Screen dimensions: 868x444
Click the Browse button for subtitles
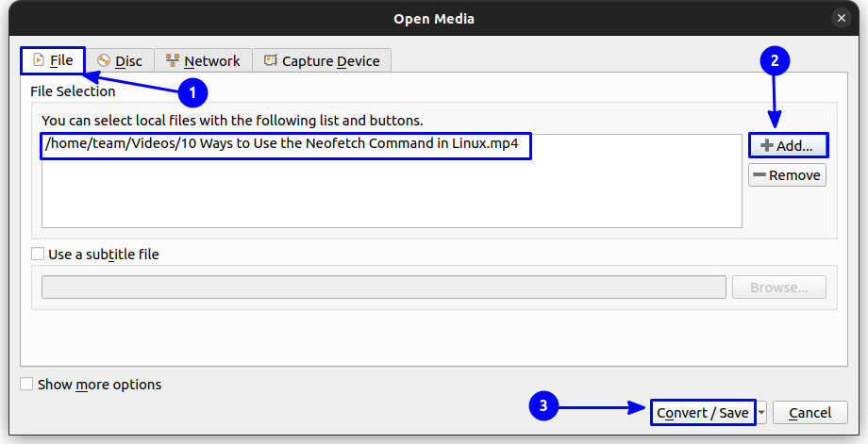point(779,288)
